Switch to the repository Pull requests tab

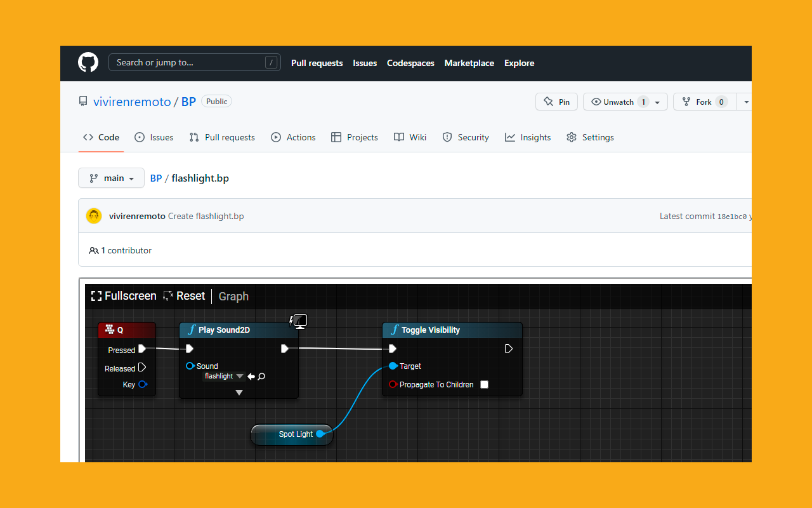222,137
